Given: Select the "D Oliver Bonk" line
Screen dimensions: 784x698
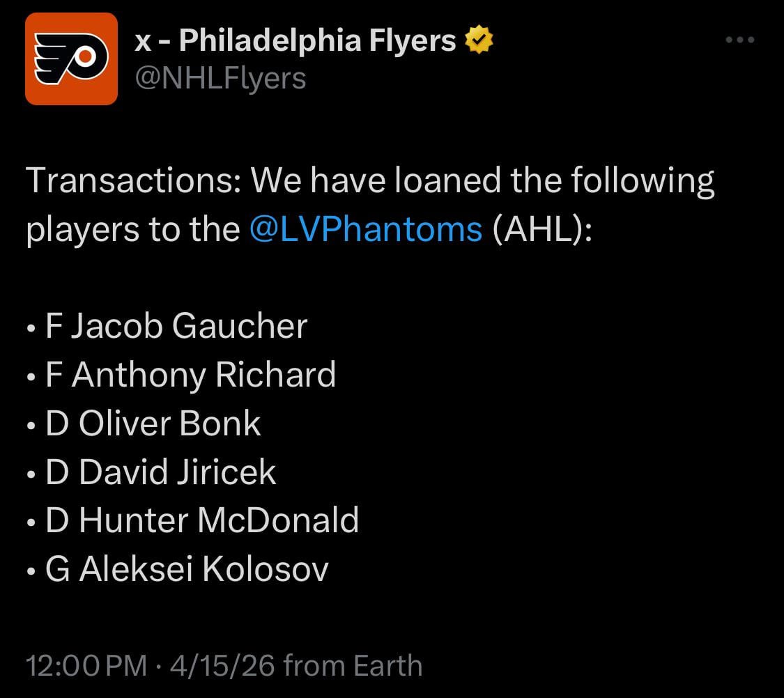Looking at the screenshot, I should (153, 424).
